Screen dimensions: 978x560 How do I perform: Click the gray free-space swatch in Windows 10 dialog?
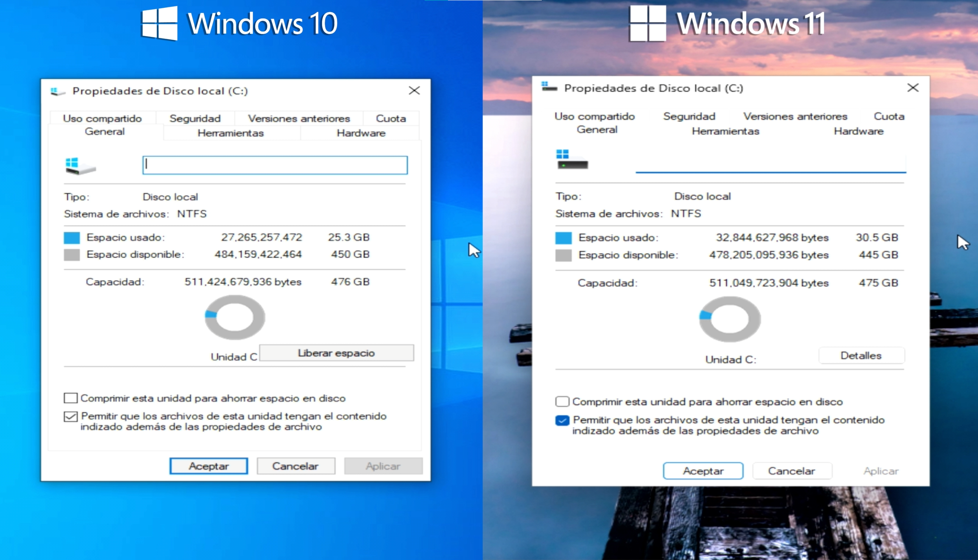tap(72, 255)
